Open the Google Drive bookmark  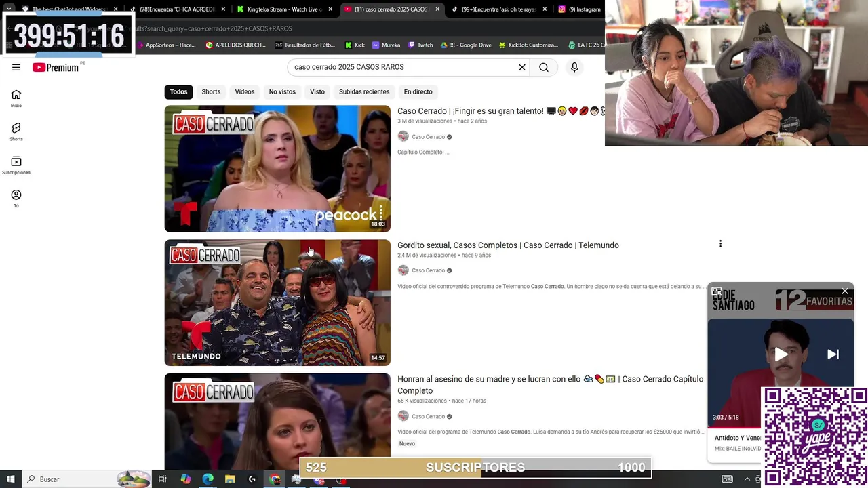(x=466, y=45)
